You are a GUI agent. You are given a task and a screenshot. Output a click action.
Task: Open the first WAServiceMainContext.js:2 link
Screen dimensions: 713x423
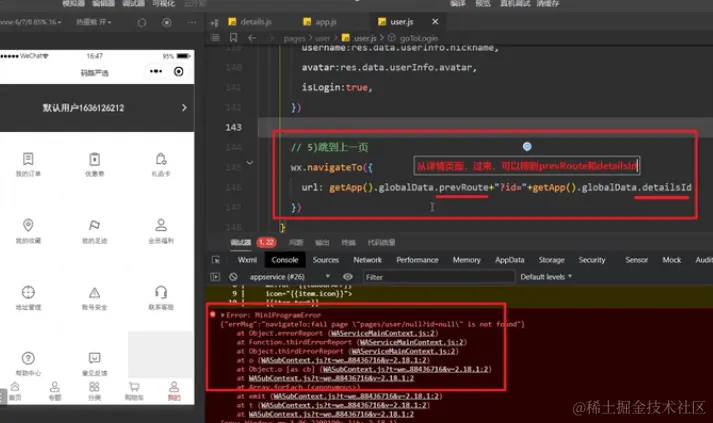pos(382,333)
